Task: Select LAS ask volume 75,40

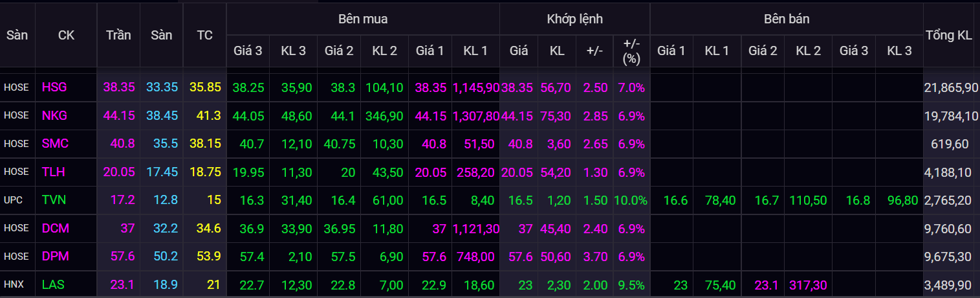Action: [x=721, y=284]
